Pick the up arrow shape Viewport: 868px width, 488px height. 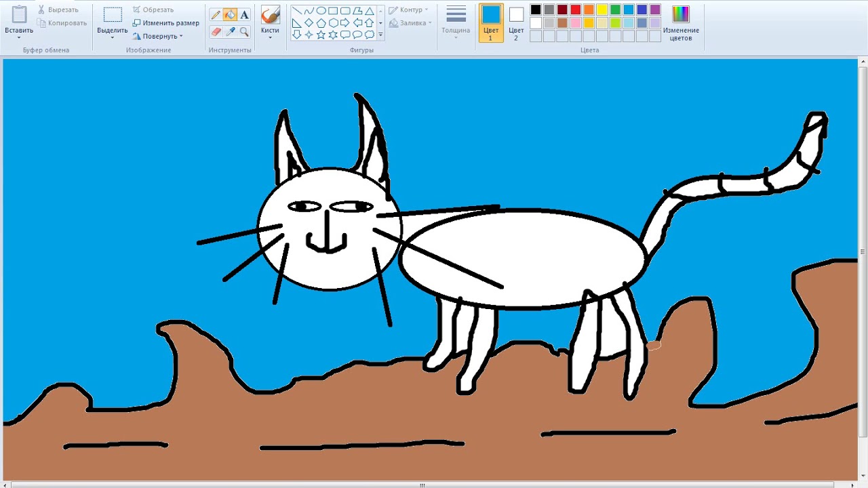[x=370, y=23]
